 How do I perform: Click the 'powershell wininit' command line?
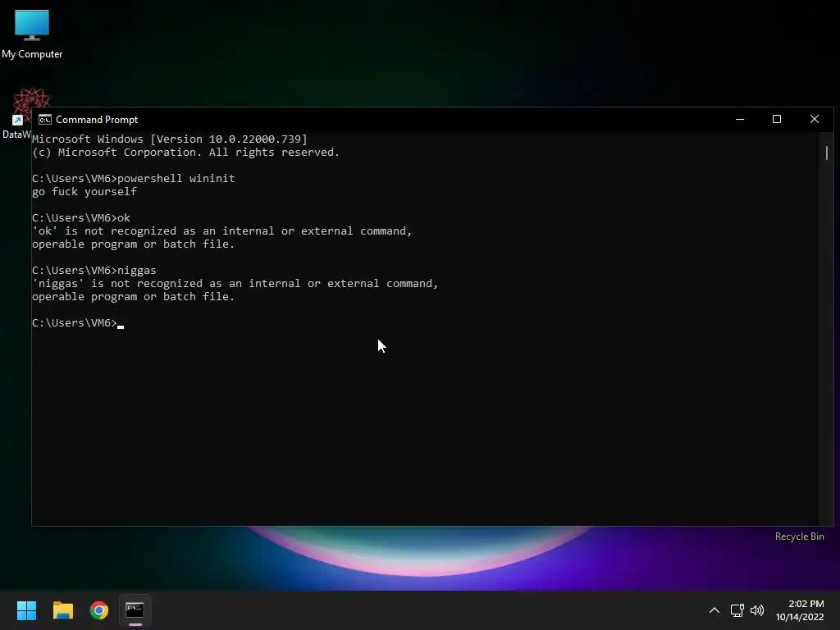coord(134,178)
